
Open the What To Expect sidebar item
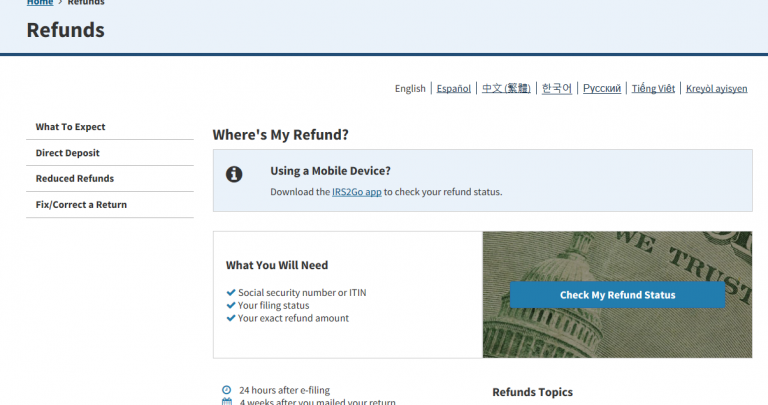(70, 127)
